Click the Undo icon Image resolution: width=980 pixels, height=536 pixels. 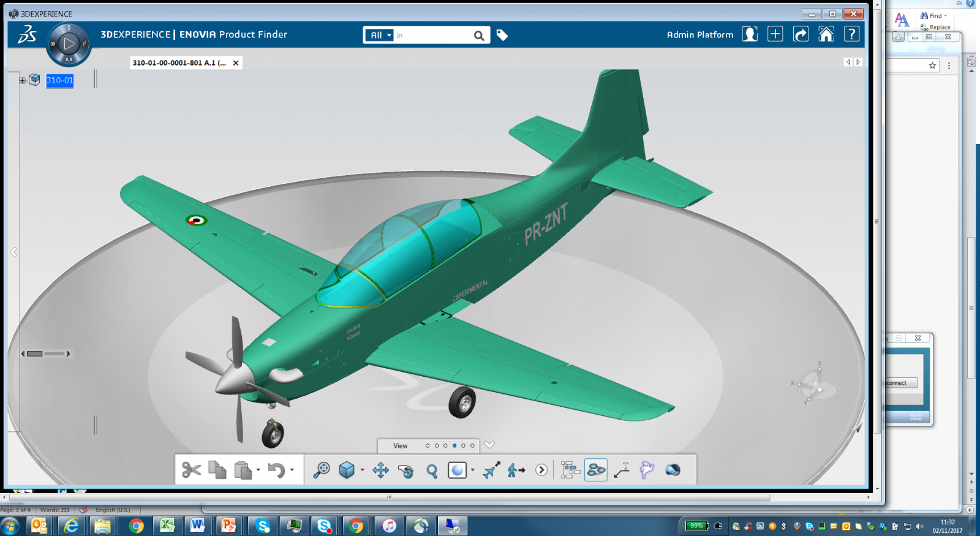276,470
